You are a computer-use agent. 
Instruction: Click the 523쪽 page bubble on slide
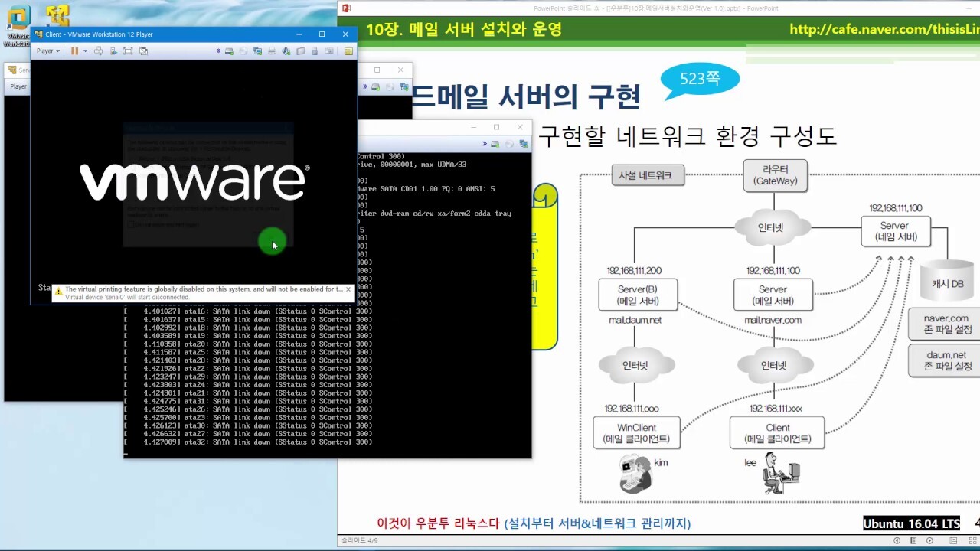point(700,80)
